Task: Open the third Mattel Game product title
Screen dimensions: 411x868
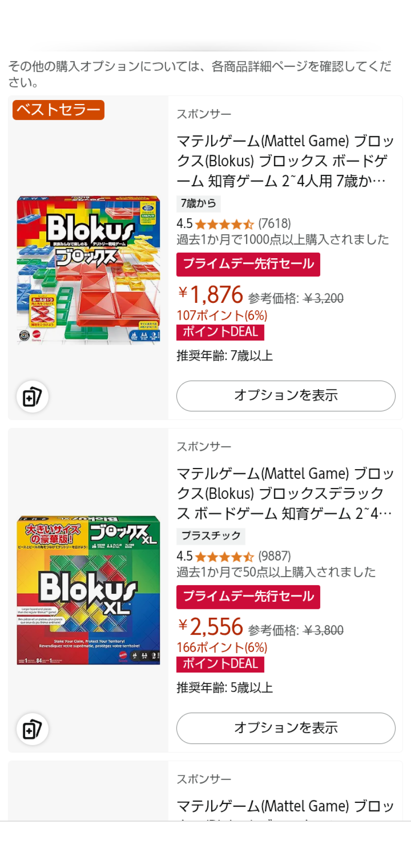Action: [285, 807]
